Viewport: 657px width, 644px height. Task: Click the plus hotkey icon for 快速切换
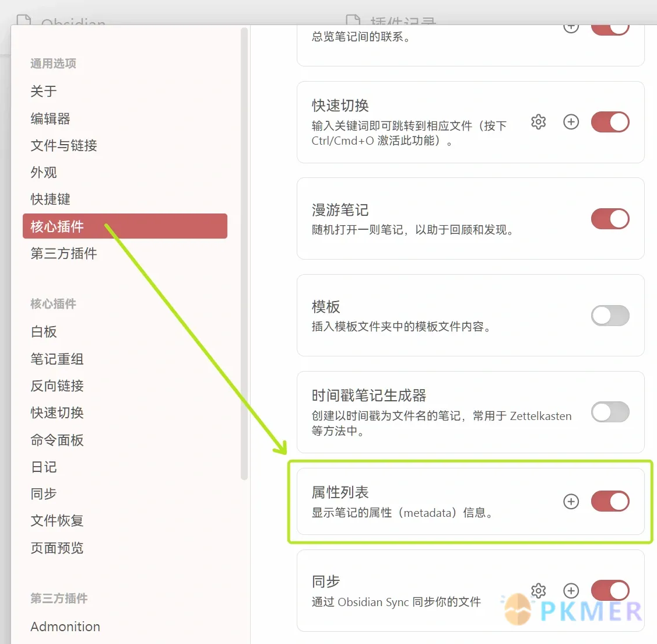tap(571, 122)
